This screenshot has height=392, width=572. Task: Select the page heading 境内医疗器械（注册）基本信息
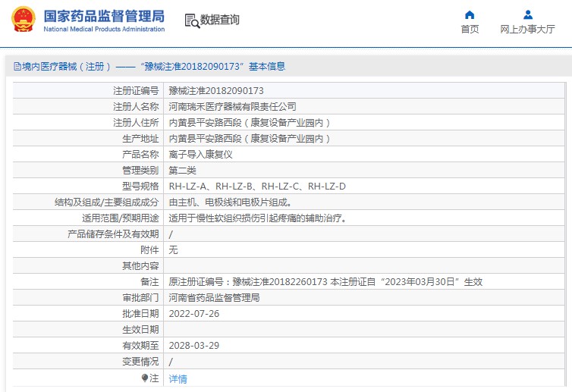[149, 67]
